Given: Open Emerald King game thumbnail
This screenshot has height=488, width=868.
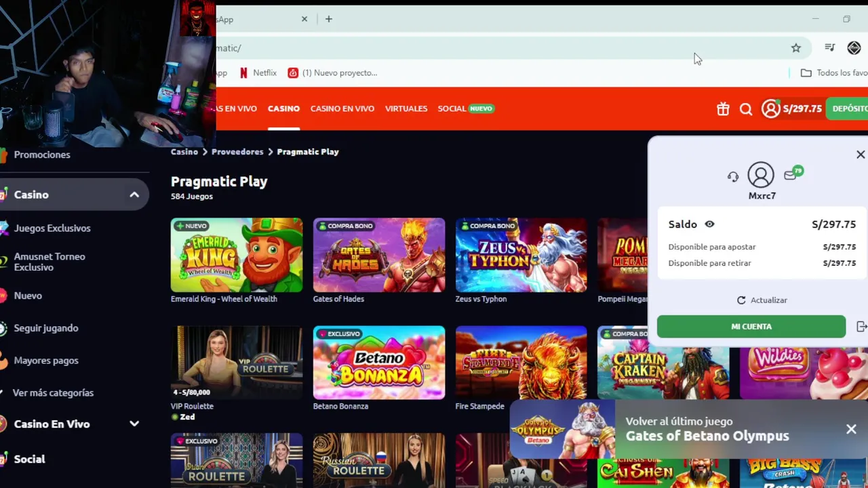Looking at the screenshot, I should click(237, 255).
